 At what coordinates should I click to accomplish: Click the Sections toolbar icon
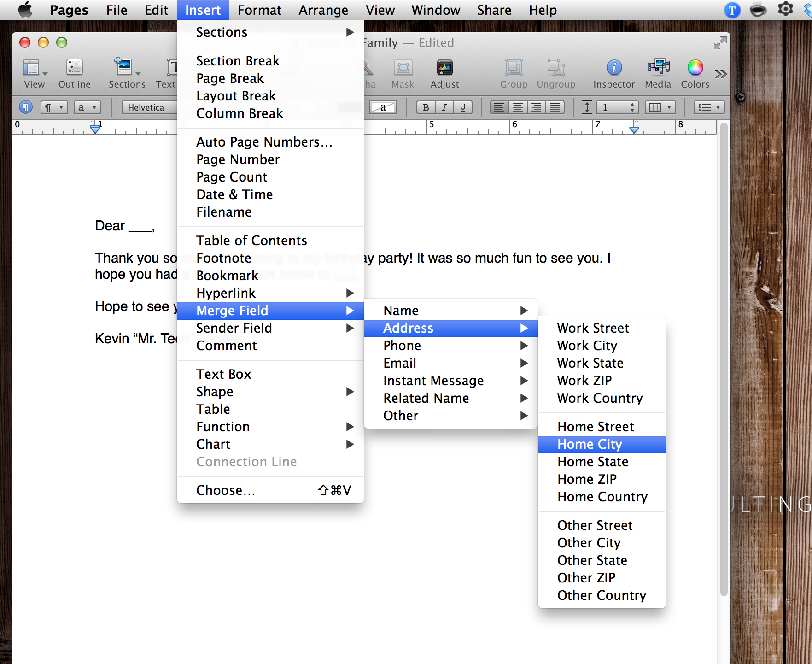coord(127,73)
